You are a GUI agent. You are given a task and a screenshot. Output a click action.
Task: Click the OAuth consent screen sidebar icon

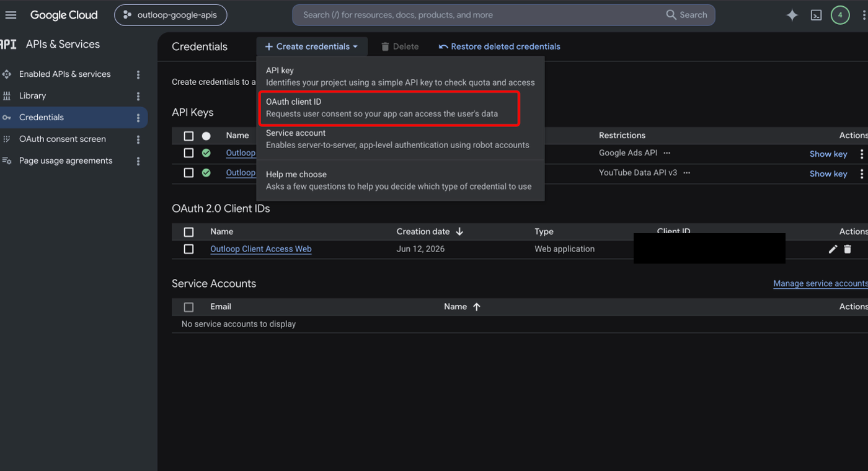(x=7, y=139)
